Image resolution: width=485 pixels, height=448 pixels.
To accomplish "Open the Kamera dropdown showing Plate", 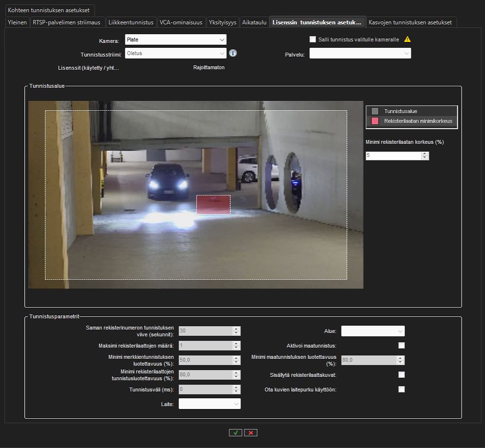I will pyautogui.click(x=176, y=39).
